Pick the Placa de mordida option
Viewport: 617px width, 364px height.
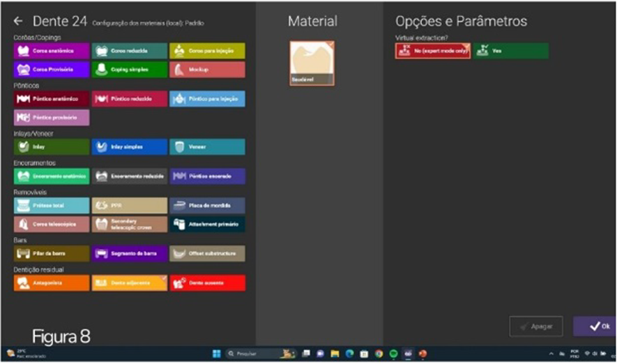(207, 206)
